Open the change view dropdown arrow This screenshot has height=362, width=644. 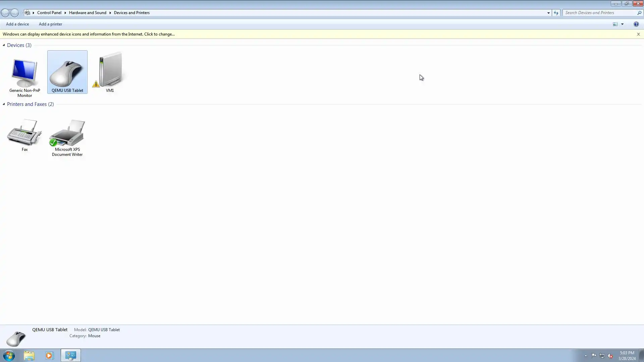622,24
